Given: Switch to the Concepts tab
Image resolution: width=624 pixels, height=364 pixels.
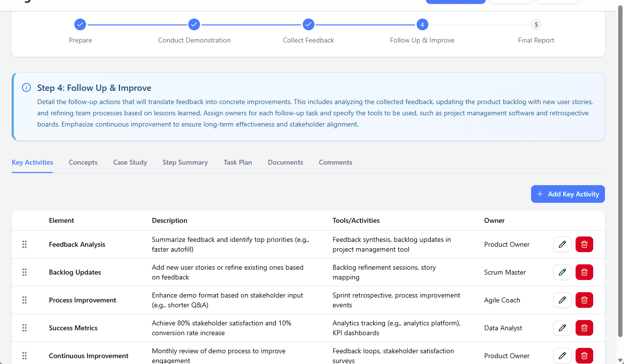Looking at the screenshot, I should (x=83, y=162).
